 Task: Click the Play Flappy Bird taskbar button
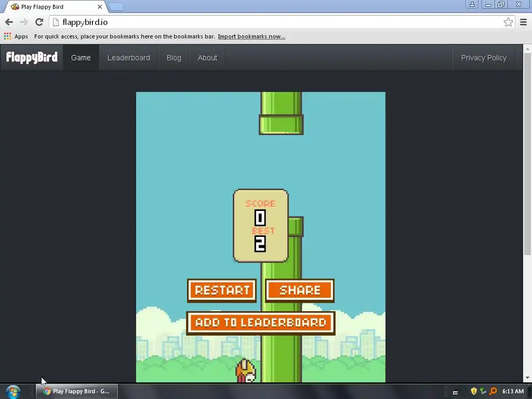77,391
